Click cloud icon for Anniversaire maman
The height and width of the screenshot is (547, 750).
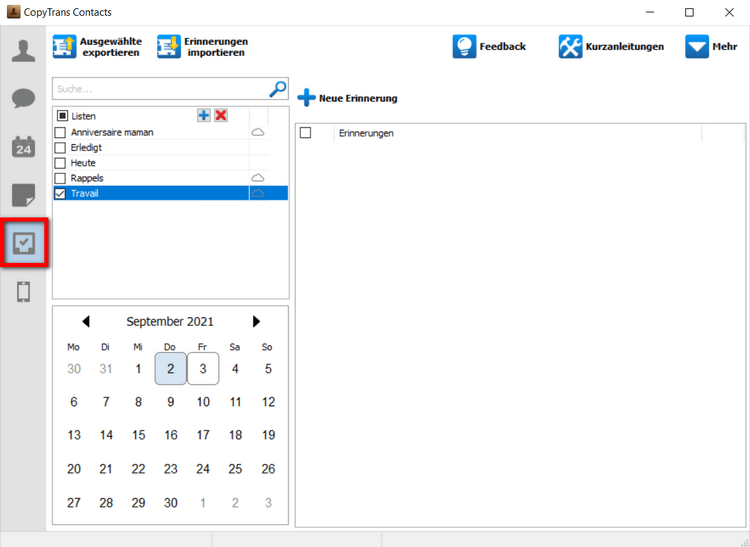coord(258,132)
